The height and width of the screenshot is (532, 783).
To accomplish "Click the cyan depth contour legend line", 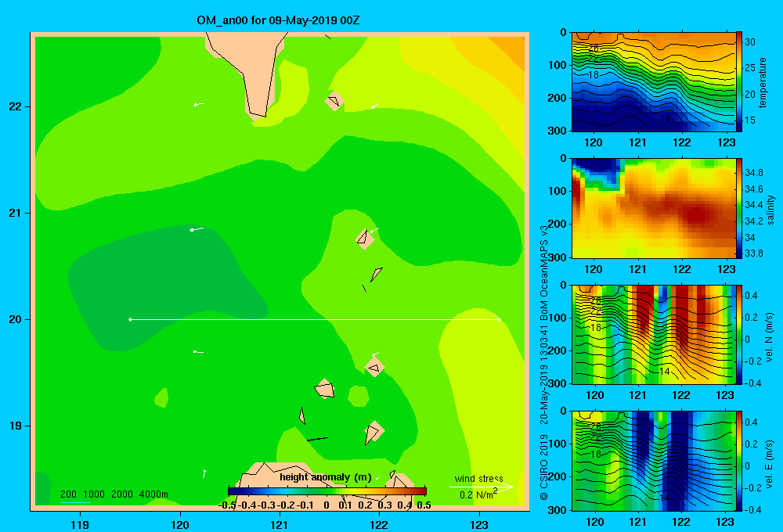I will click(75, 502).
